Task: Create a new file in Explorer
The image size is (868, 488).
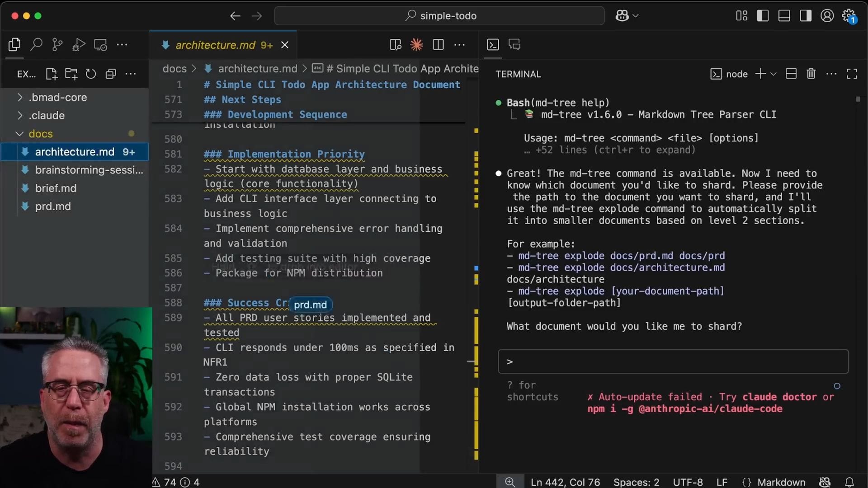Action: pyautogui.click(x=52, y=74)
